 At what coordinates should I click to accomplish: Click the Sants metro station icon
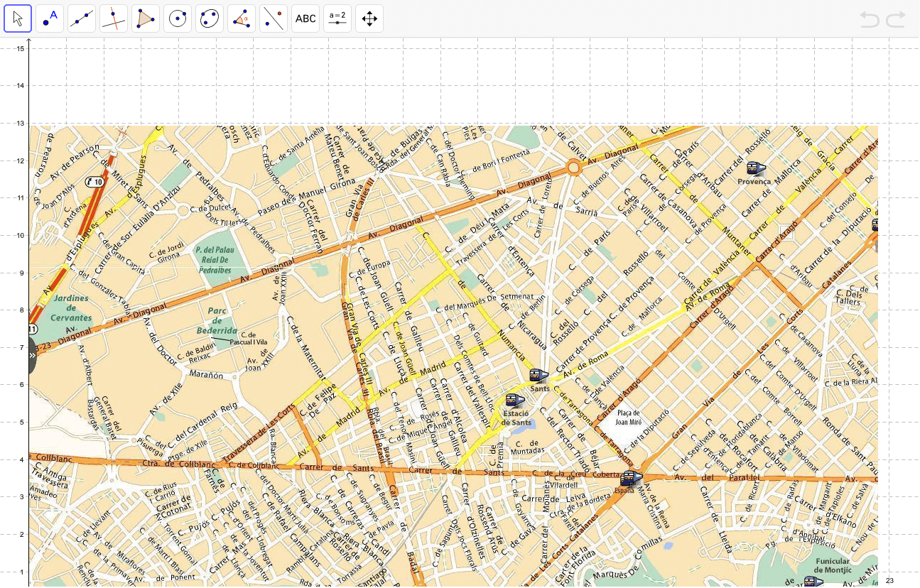click(539, 376)
